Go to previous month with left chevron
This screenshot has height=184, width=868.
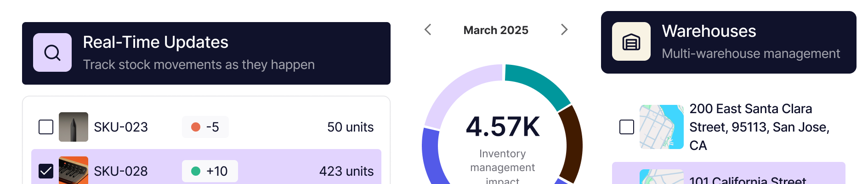tap(428, 30)
